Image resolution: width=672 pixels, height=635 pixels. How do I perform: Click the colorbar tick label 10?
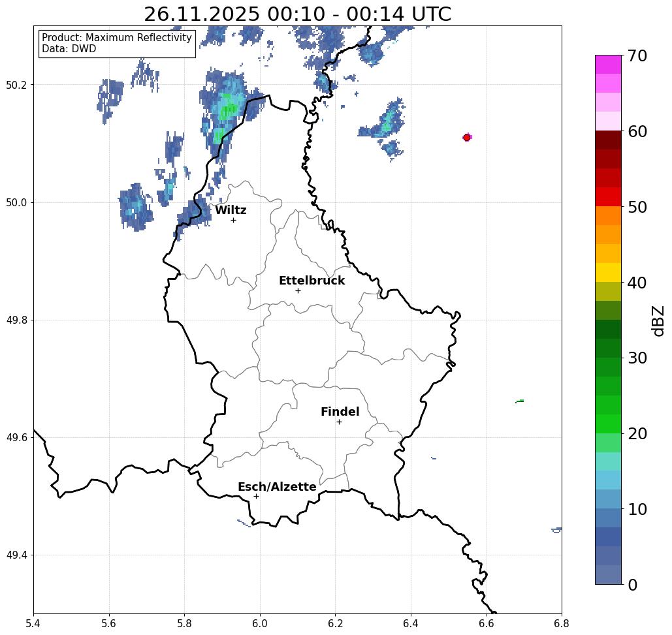(x=637, y=509)
